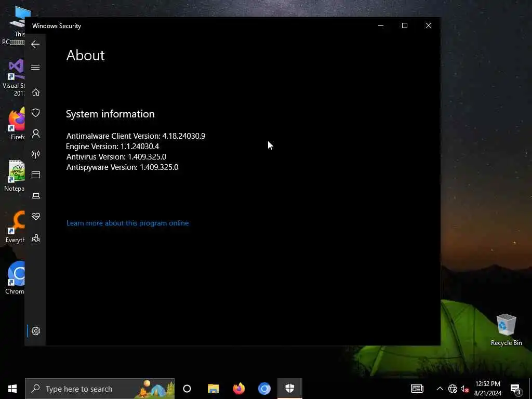Viewport: 532px width, 399px height.
Task: Click Windows Security taskbar button
Action: (290, 389)
